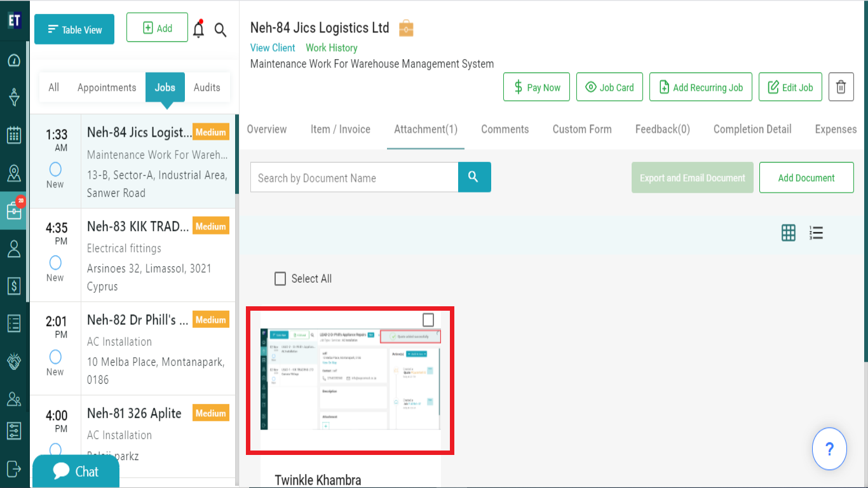Click the briefcase icon beside the job title

click(406, 29)
